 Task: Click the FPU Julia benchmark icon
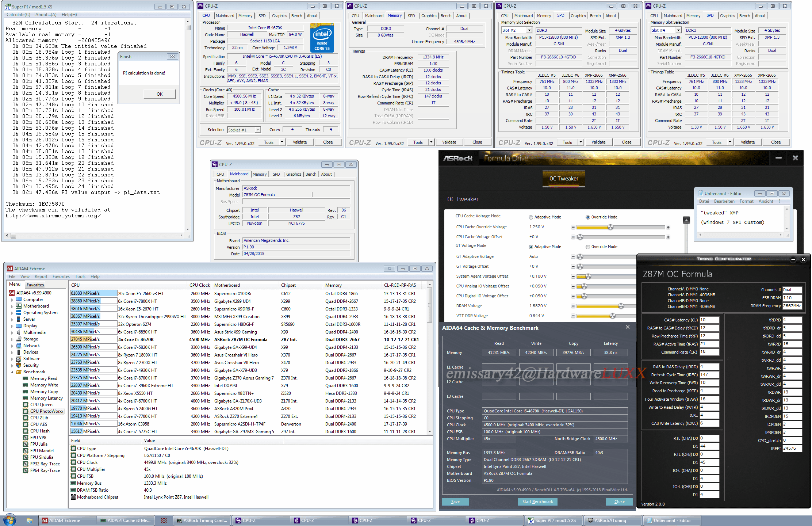coord(26,444)
